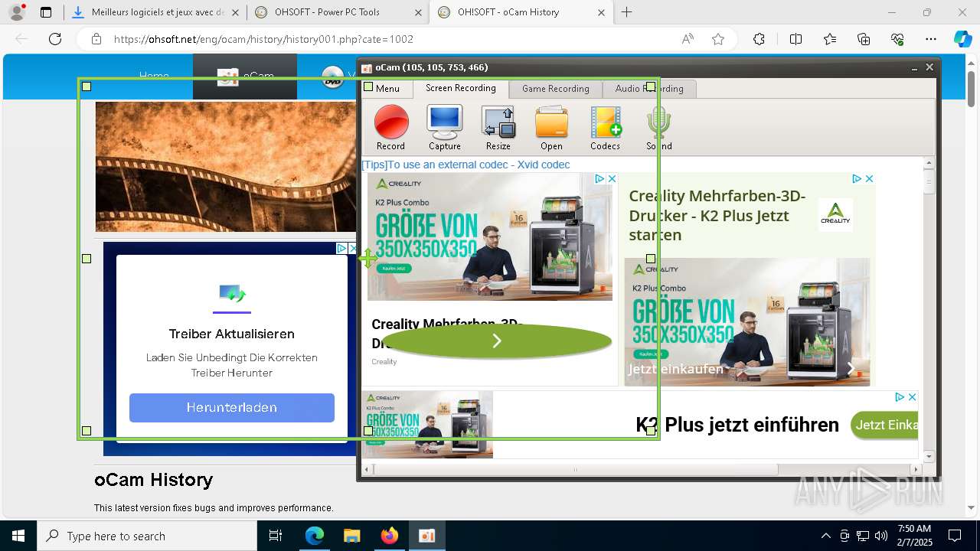Add this page to favorites with the star
The image size is (980, 551).
pos(718,39)
